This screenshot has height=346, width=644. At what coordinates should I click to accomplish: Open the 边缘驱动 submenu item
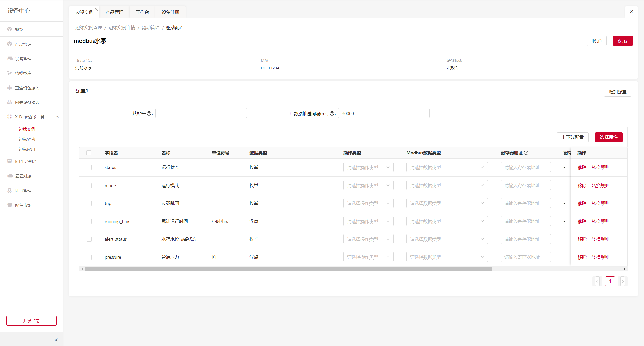point(27,139)
